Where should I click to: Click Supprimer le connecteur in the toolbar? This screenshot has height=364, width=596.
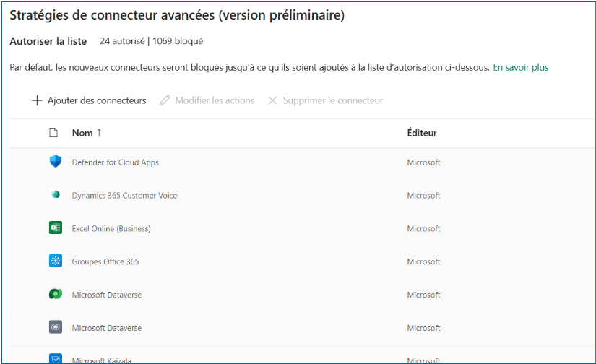coord(325,100)
